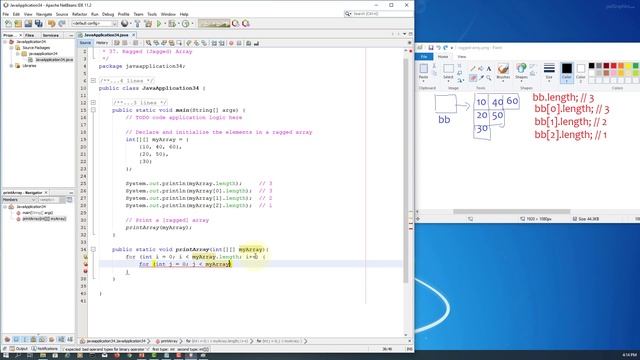Click the History button in editor
This screenshot has height=360, width=640.
(102, 43)
